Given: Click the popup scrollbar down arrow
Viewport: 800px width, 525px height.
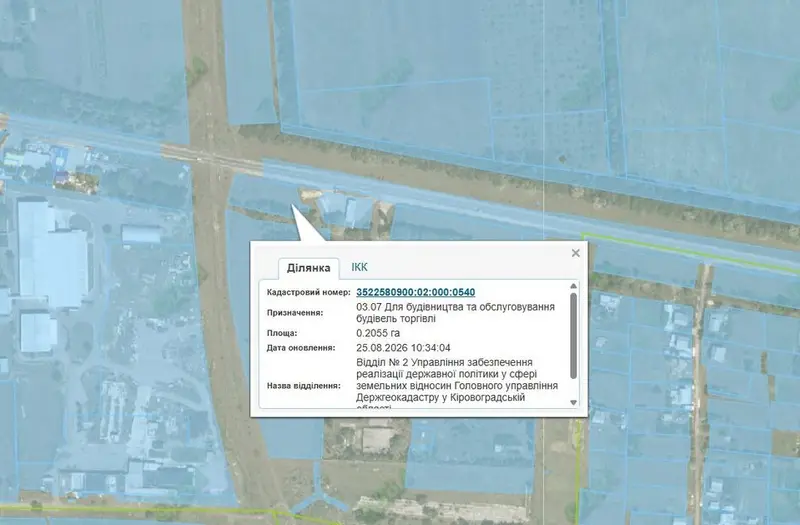Looking at the screenshot, I should (573, 403).
